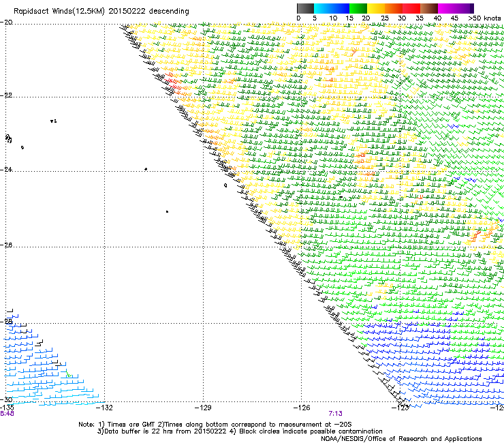Image resolution: width=504 pixels, height=443 pixels.
Task: Click the '-20' latitude axis label
Action: tap(6, 22)
